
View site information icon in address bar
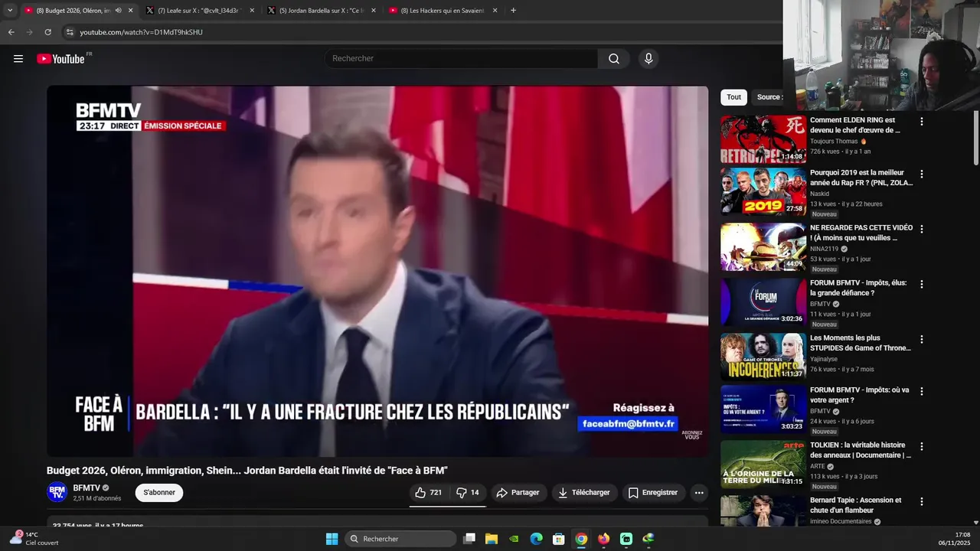coord(70,32)
